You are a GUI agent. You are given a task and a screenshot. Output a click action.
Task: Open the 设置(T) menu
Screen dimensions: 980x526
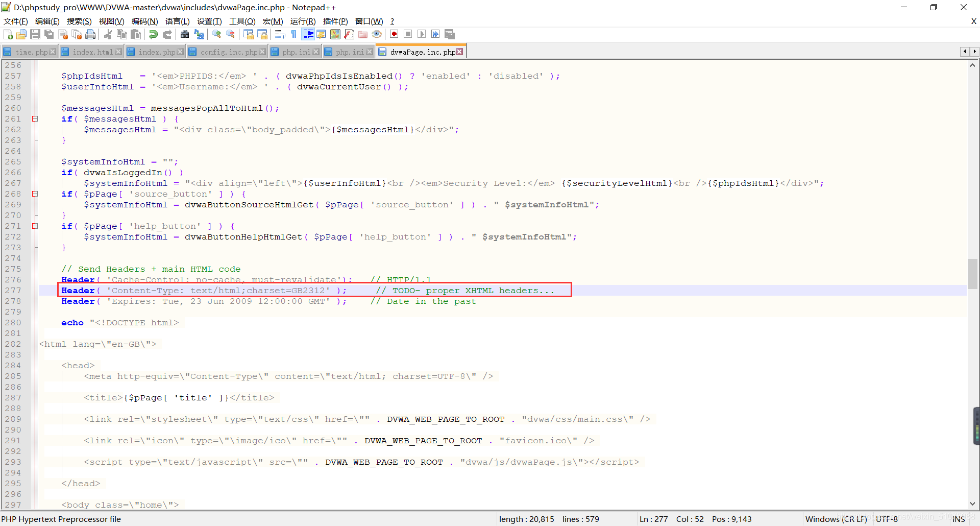[209, 21]
